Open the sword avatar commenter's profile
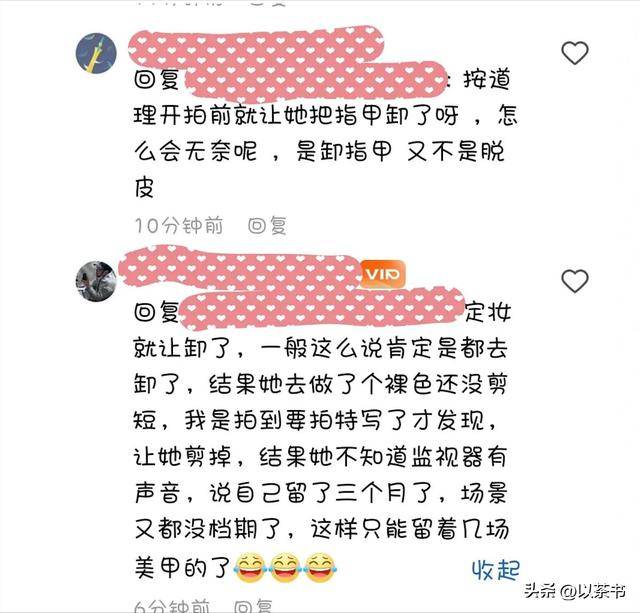Viewport: 640px width, 613px height. 96,53
